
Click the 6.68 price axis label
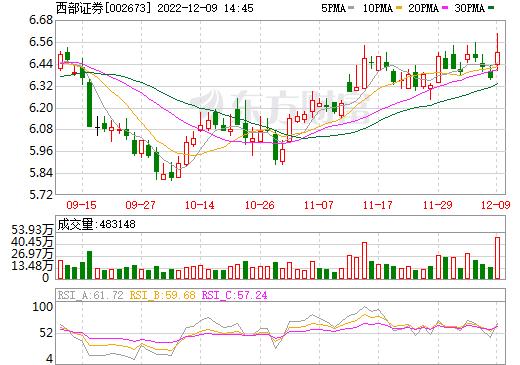(41, 20)
